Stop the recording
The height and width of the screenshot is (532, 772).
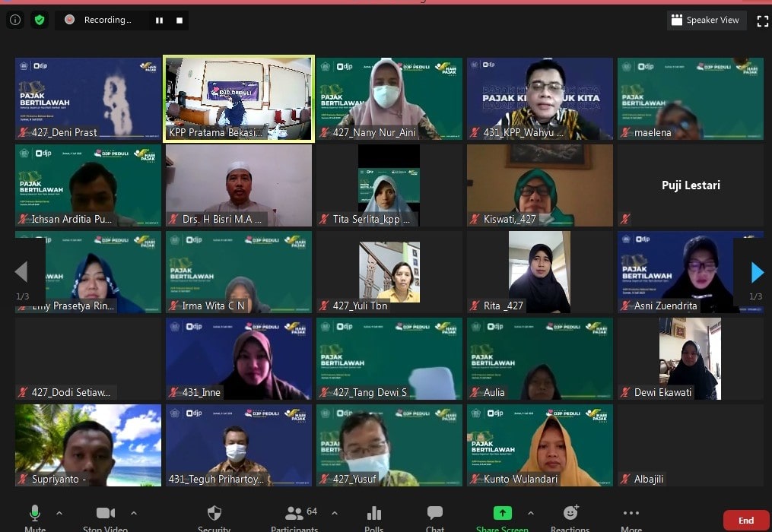point(179,21)
